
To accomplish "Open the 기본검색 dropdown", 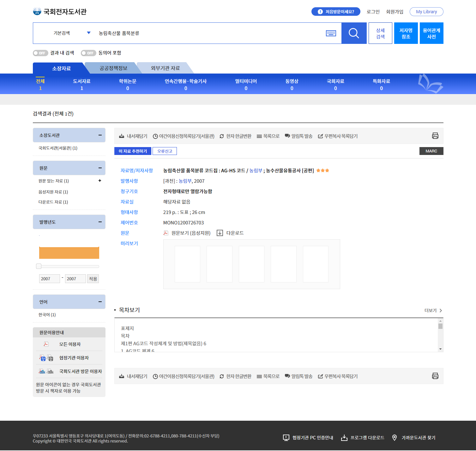I will pos(72,33).
